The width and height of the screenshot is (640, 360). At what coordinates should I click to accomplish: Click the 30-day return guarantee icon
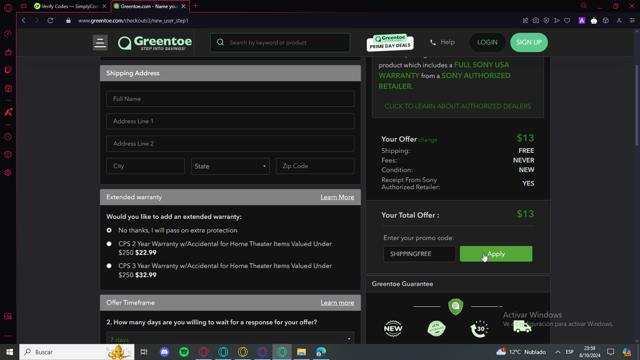479,329
